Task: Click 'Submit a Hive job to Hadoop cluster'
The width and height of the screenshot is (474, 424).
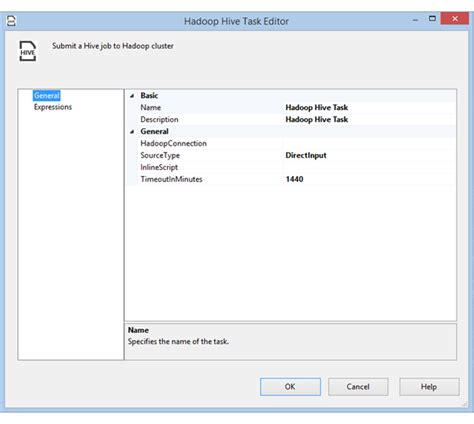Action: coord(113,46)
